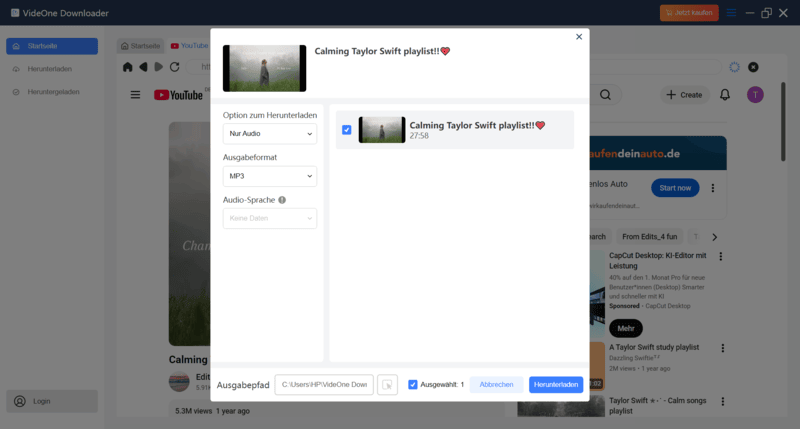800x429 pixels.
Task: Click the YouTube Create button
Action: pos(684,95)
